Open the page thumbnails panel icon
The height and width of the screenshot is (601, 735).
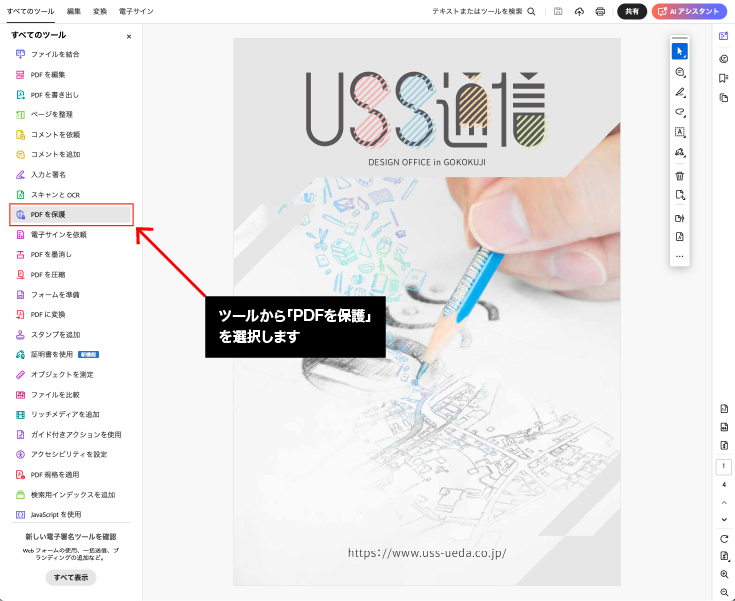[724, 98]
